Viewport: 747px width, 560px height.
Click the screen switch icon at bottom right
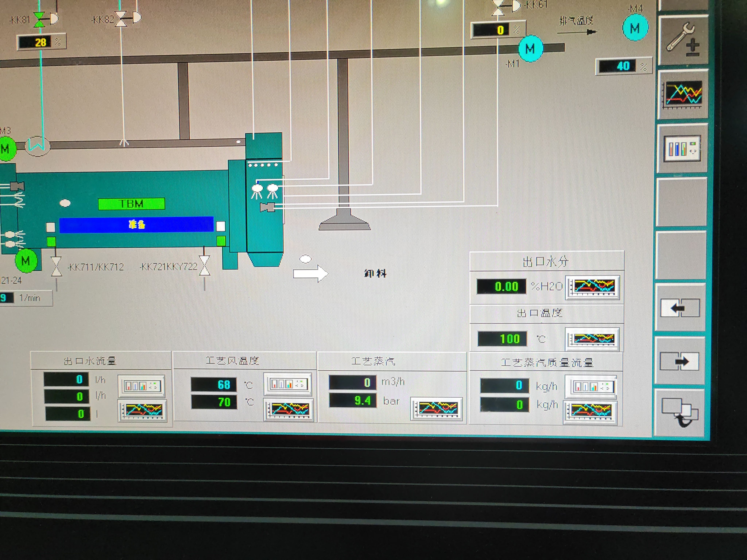click(x=680, y=413)
